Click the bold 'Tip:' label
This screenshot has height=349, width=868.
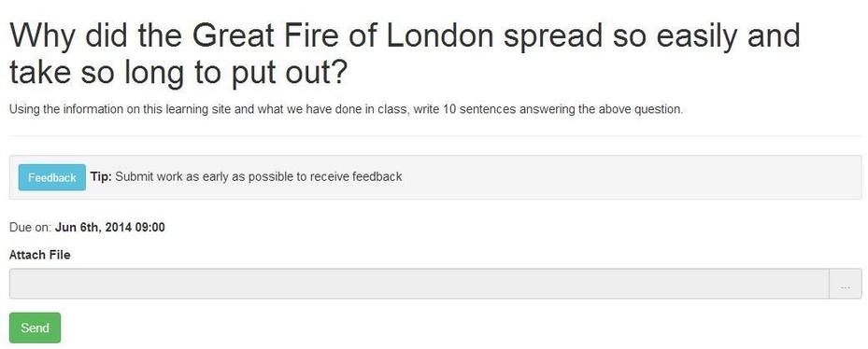click(x=101, y=177)
